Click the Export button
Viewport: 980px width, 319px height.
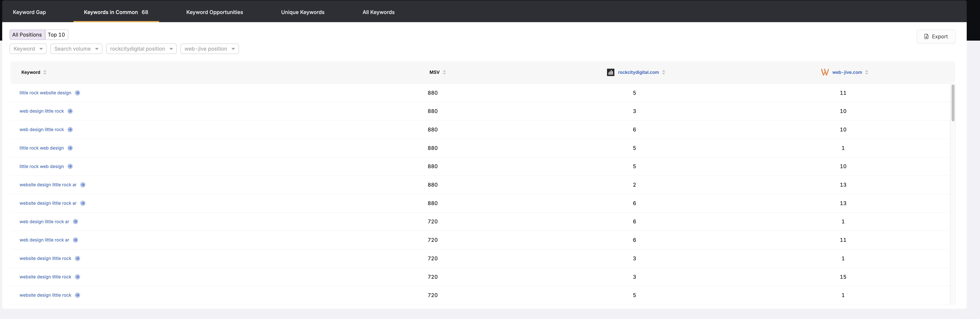(936, 37)
